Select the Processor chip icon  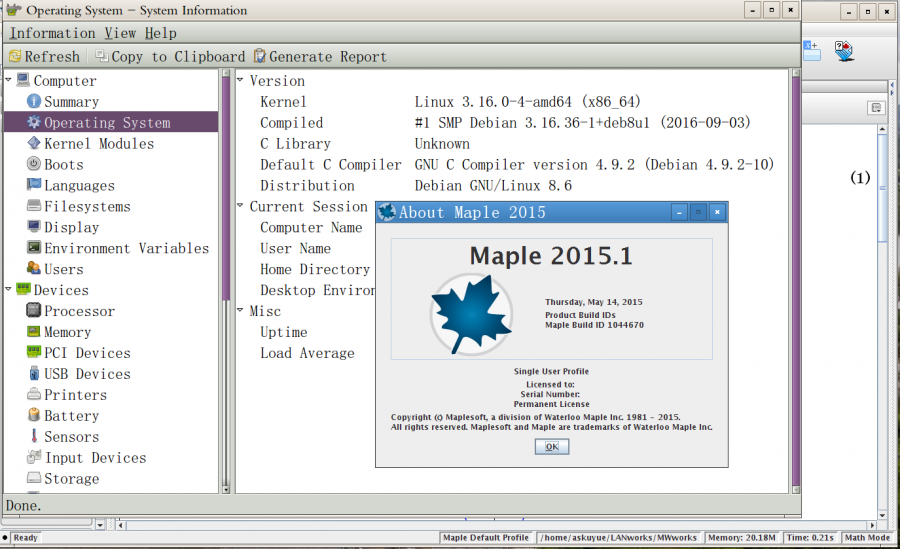(x=34, y=310)
